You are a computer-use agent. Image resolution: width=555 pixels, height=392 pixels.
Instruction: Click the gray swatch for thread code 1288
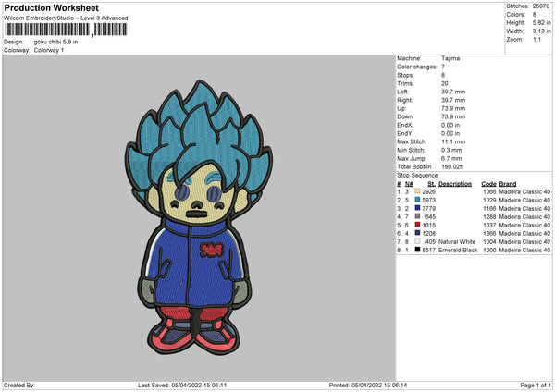(417, 216)
